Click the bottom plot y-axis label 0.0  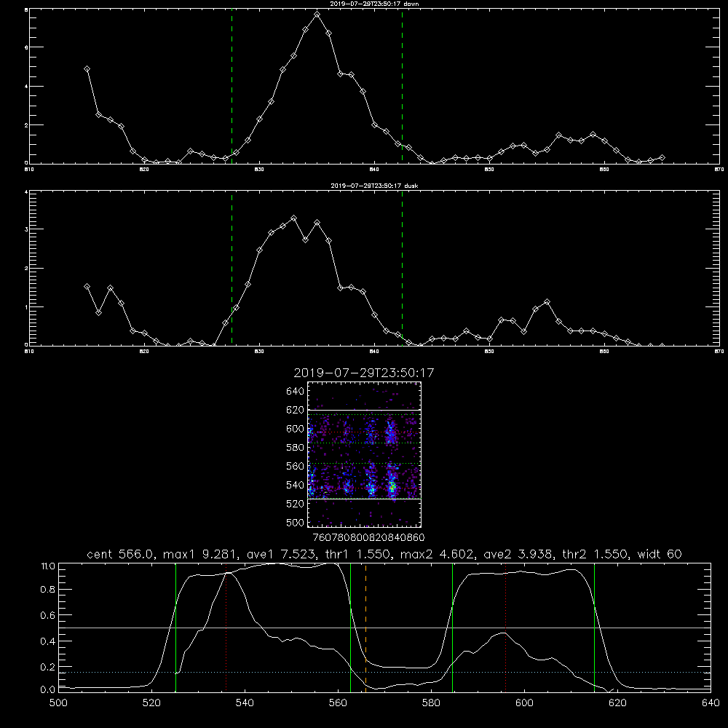pos(48,690)
